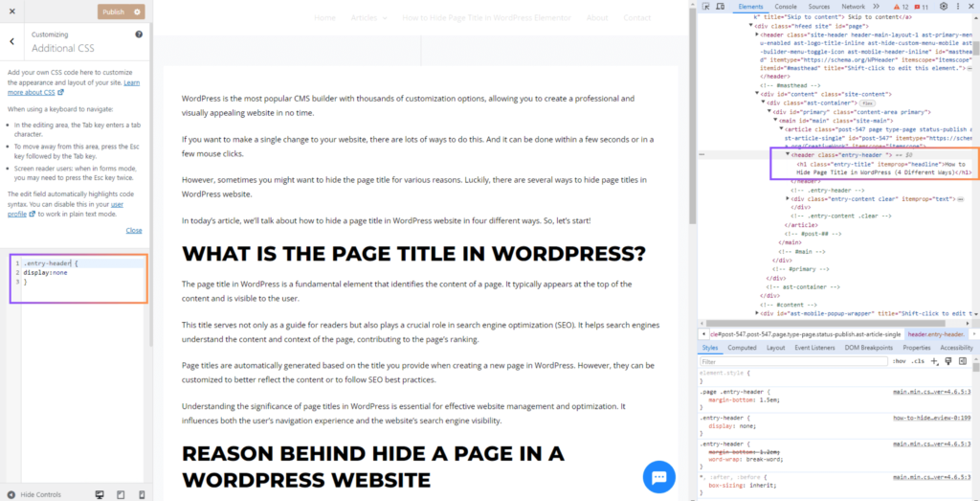This screenshot has width=980, height=501.
Task: Click the header.entry-header breadcrumb
Action: click(x=936, y=334)
